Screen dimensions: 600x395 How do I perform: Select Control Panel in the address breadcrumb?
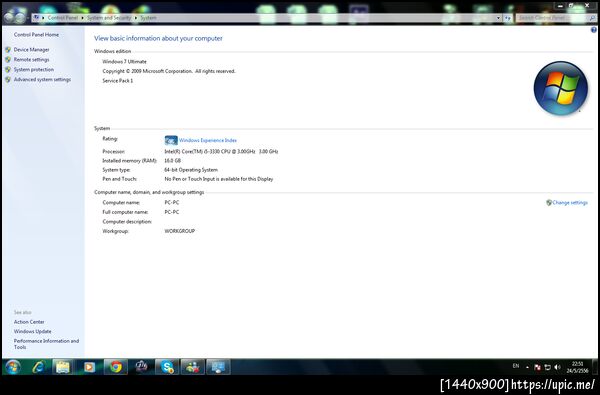(62, 18)
